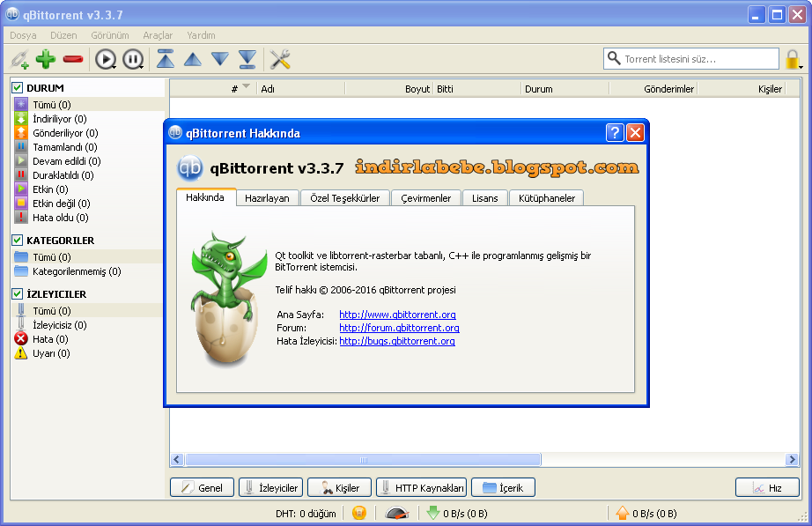Click the add torrent link icon
812x526 pixels.
click(x=19, y=60)
